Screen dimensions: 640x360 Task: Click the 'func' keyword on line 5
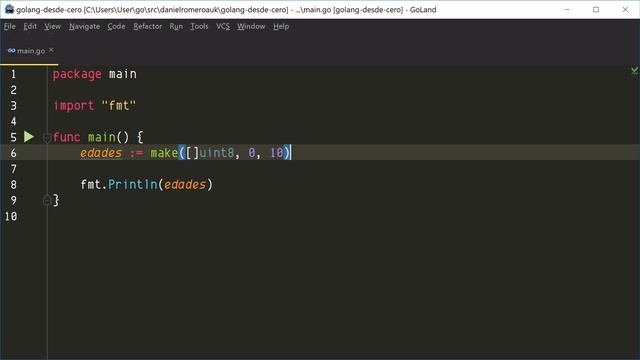click(x=67, y=137)
